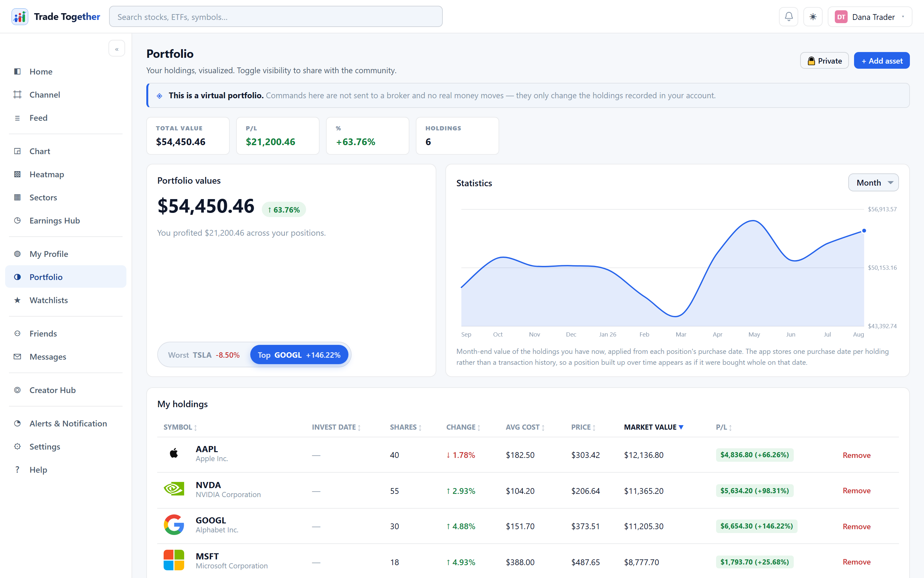The height and width of the screenshot is (578, 924).
Task: Click the Heatmap grid icon
Action: point(17,174)
